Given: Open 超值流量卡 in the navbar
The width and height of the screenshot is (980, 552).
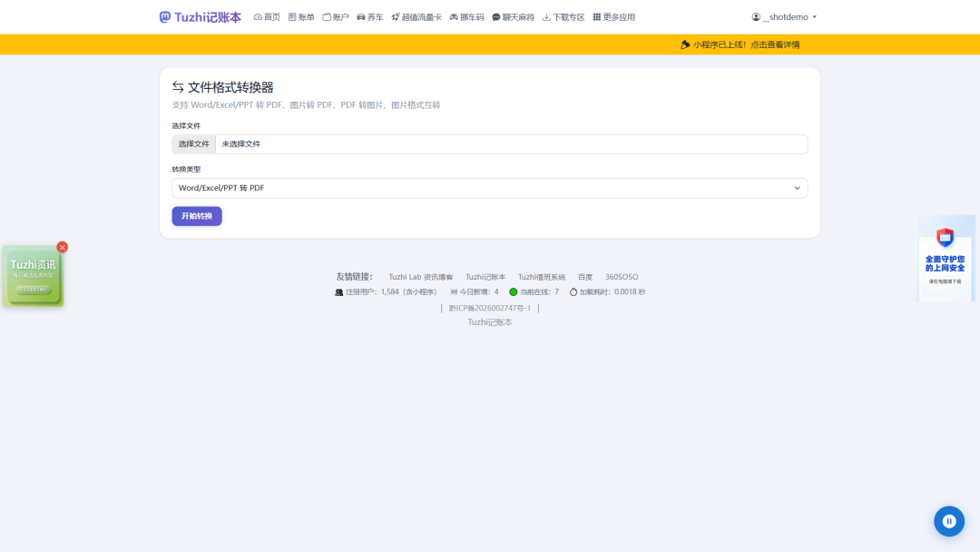Looking at the screenshot, I should pos(416,17).
